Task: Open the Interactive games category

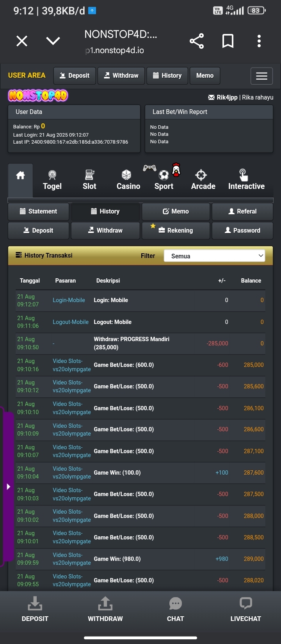Action: tap(246, 180)
